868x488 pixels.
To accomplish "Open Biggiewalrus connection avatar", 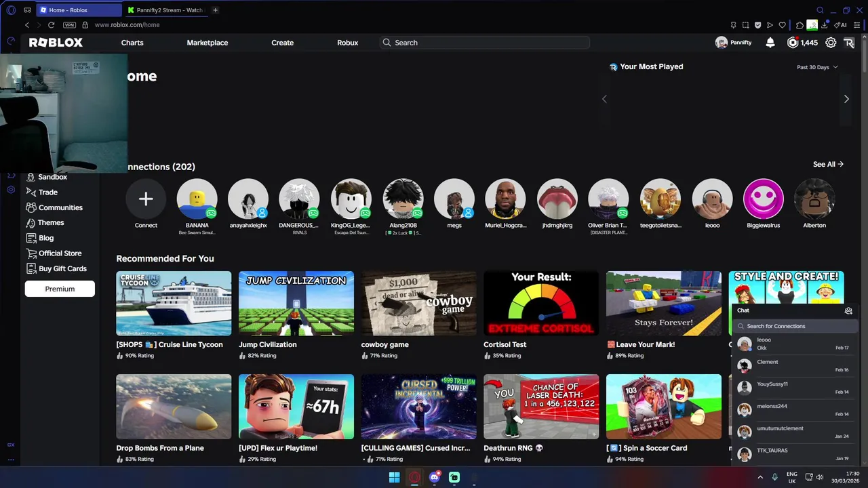I will tap(764, 199).
